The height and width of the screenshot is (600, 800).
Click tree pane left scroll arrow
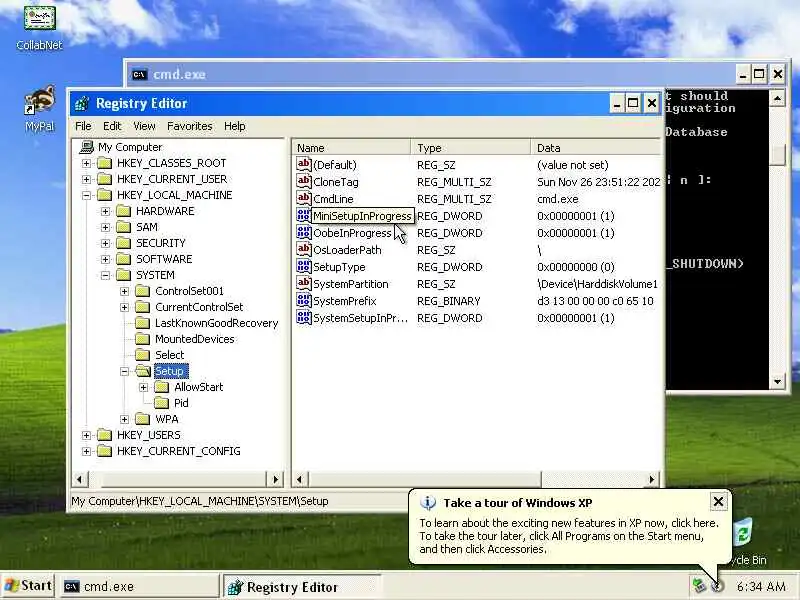coord(79,479)
